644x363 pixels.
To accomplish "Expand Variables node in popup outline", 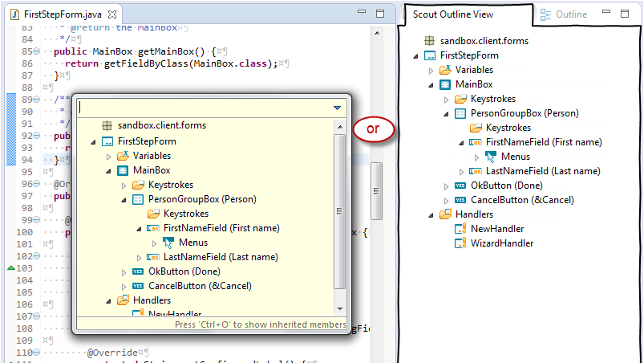I will [x=108, y=157].
